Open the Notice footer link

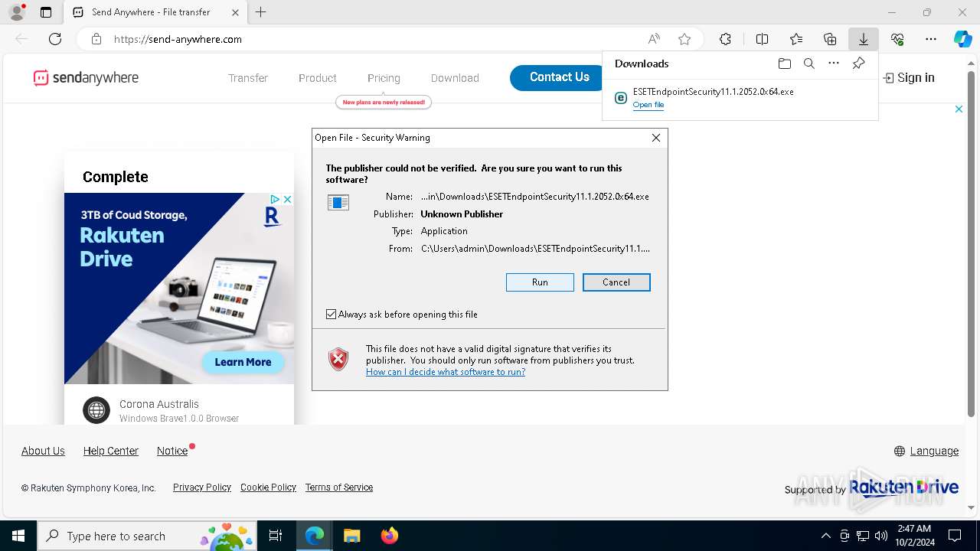tap(172, 451)
